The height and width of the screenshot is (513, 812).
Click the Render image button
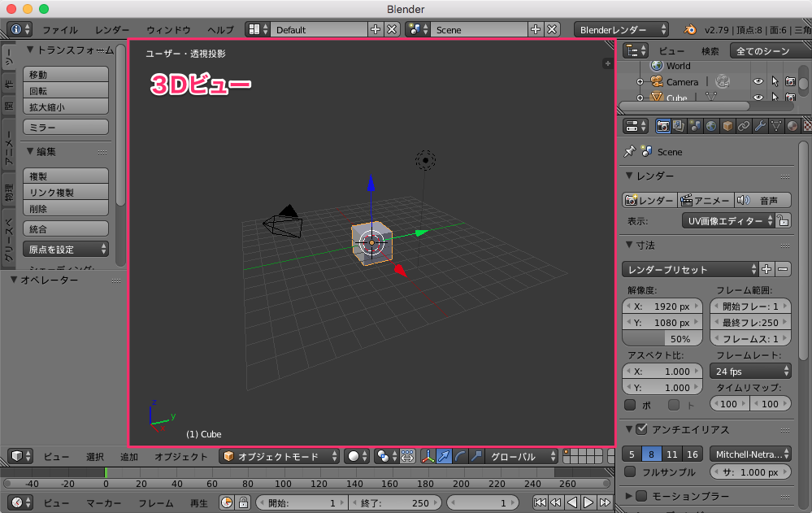click(649, 200)
